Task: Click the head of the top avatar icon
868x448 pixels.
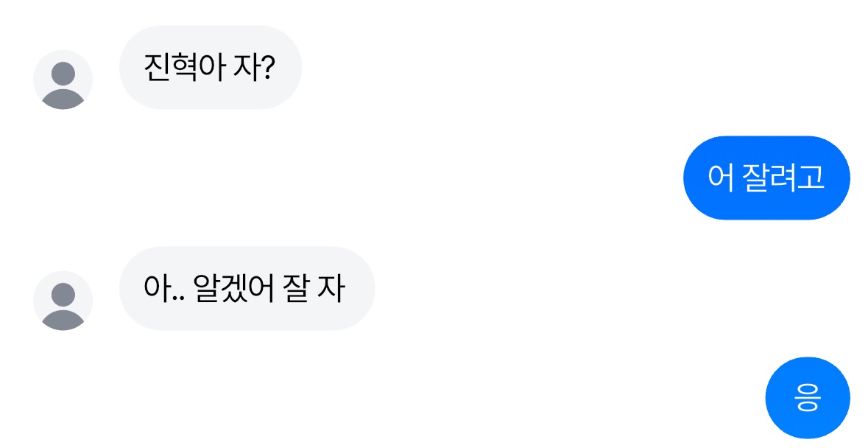Action: 64,73
